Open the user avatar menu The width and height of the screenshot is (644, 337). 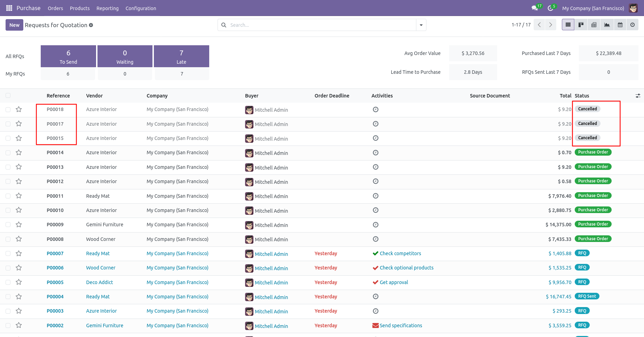pyautogui.click(x=633, y=8)
